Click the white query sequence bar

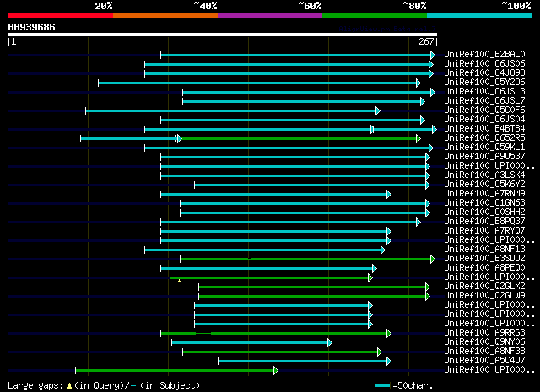[223, 35]
